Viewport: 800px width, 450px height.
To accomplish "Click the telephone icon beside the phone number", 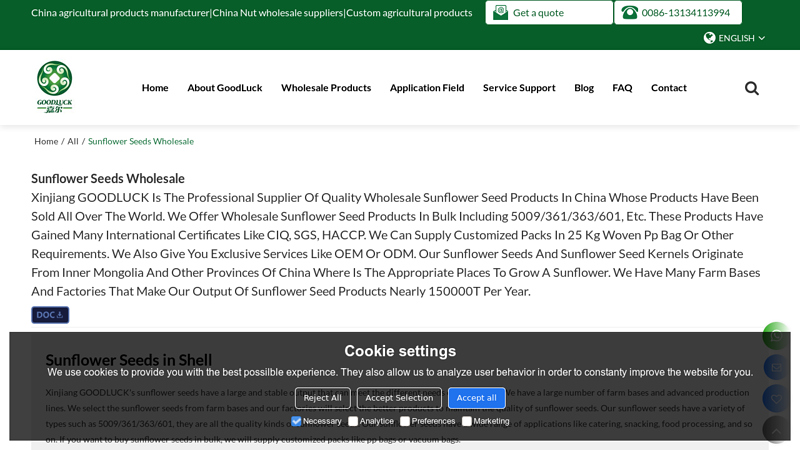I will 630,12.
